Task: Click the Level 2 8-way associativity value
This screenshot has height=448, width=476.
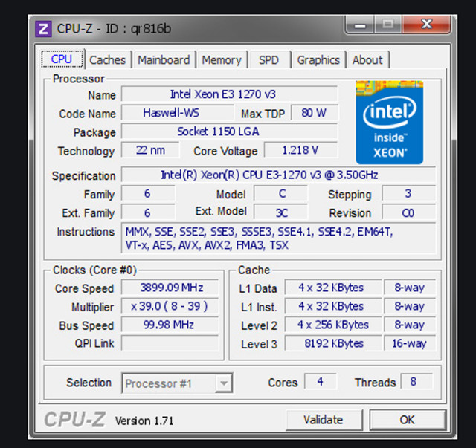Action: (x=410, y=325)
